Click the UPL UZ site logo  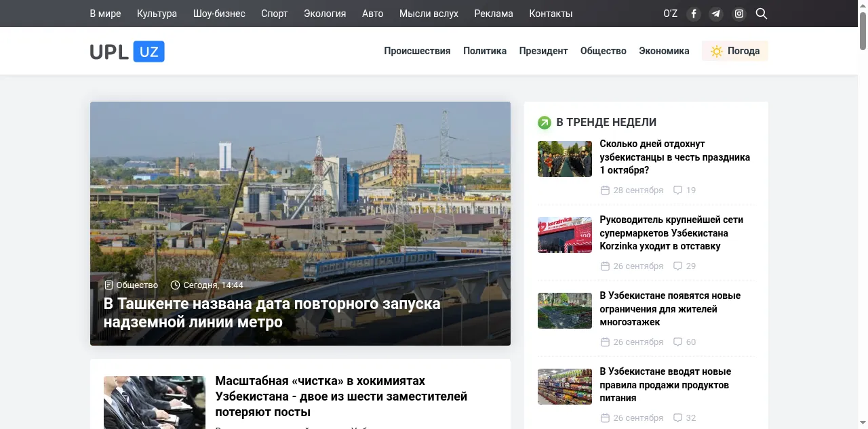coord(127,52)
